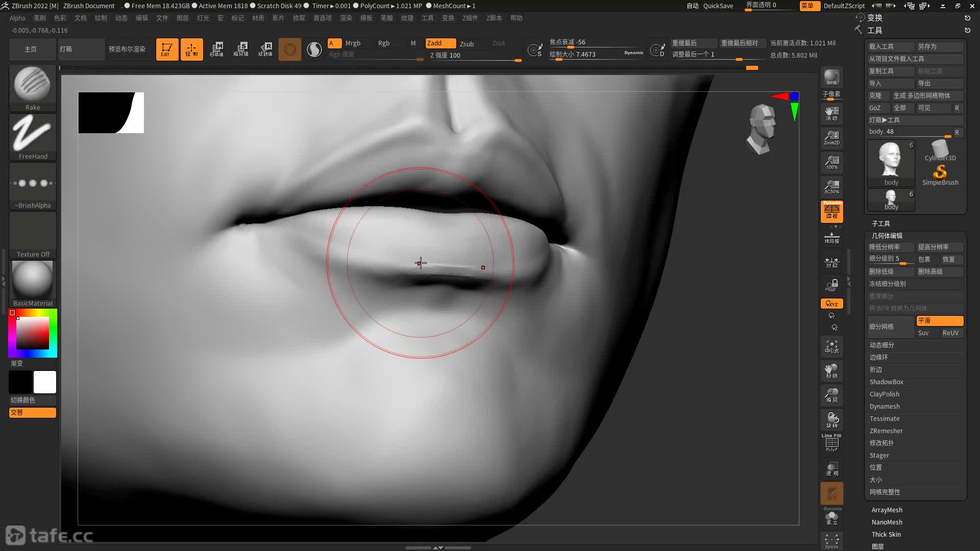Viewport: 980px width, 551px height.
Task: Click the half-shaded sphere icon
Action: coord(314,49)
